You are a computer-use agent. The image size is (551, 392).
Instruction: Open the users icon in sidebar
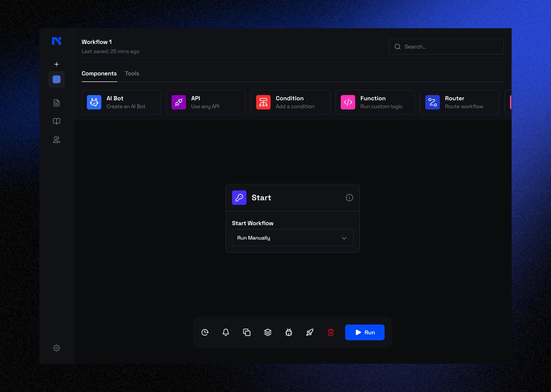(x=56, y=140)
